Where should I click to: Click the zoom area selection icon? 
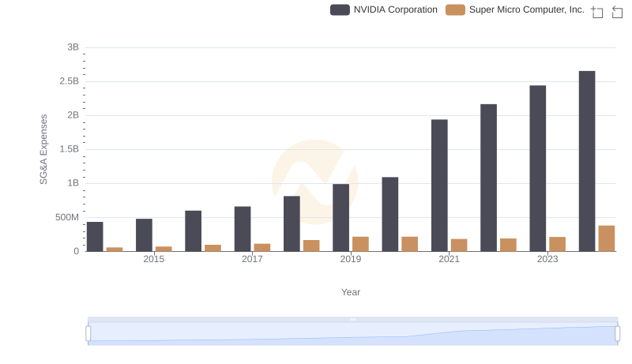point(597,12)
